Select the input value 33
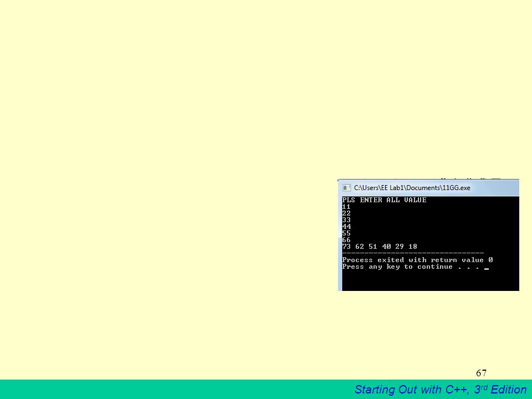 pos(346,220)
